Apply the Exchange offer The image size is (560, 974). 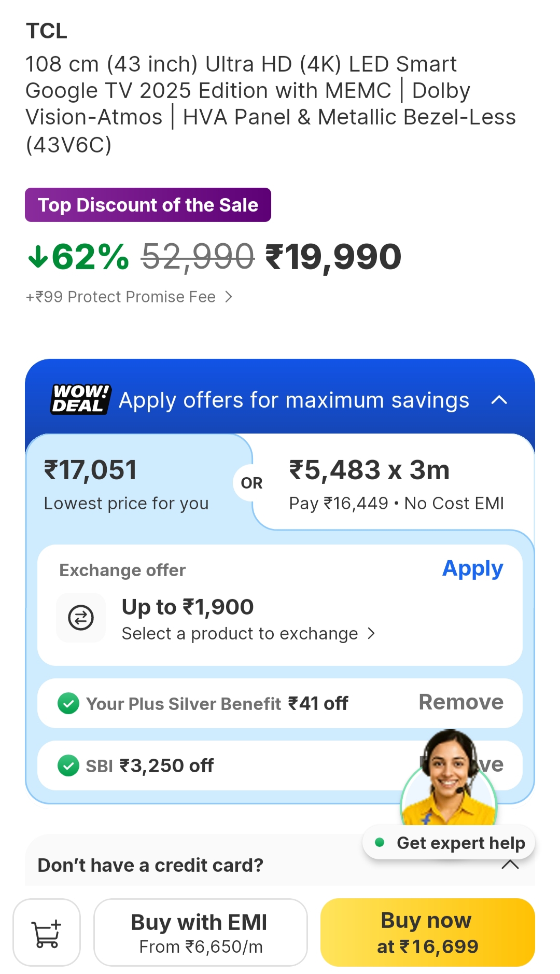click(472, 569)
